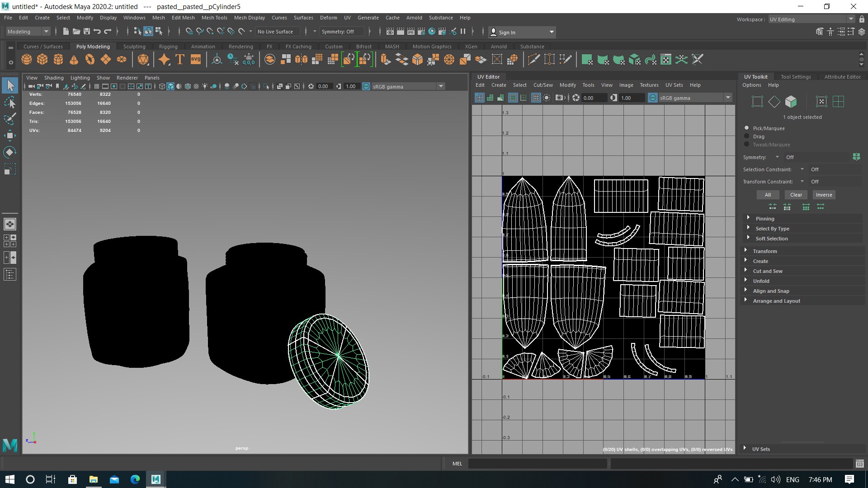868x488 pixels.
Task: Click UV vertex selection icon in UV Toolkit
Action: click(757, 102)
